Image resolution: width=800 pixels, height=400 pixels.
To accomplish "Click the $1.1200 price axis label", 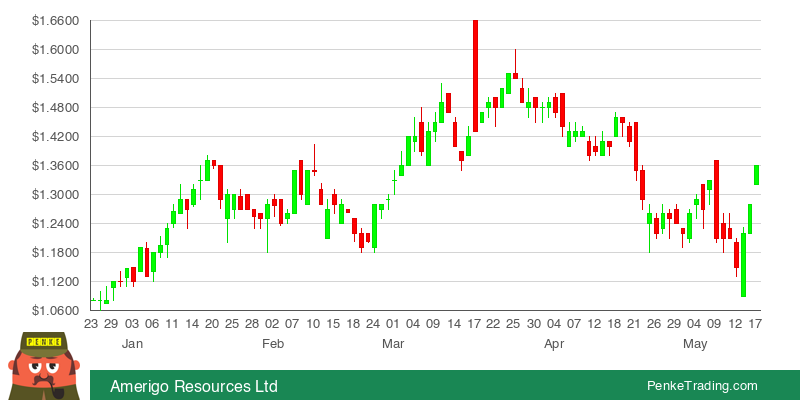I will coord(55,282).
